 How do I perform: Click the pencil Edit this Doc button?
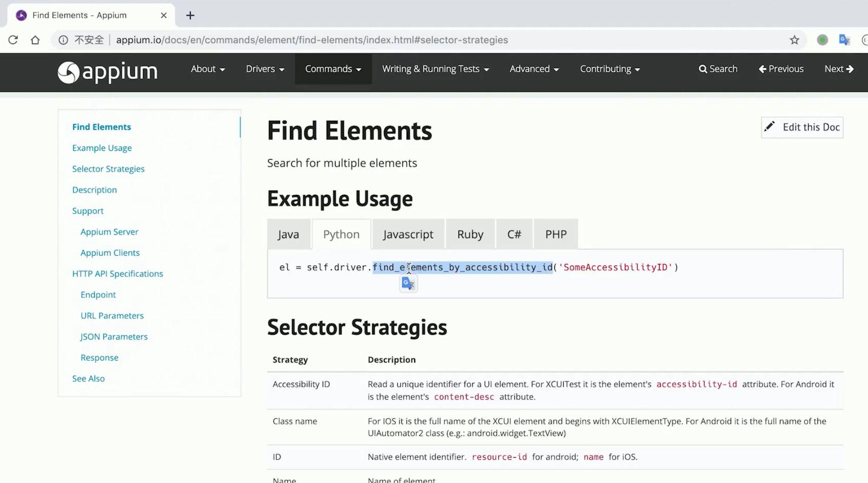(802, 127)
